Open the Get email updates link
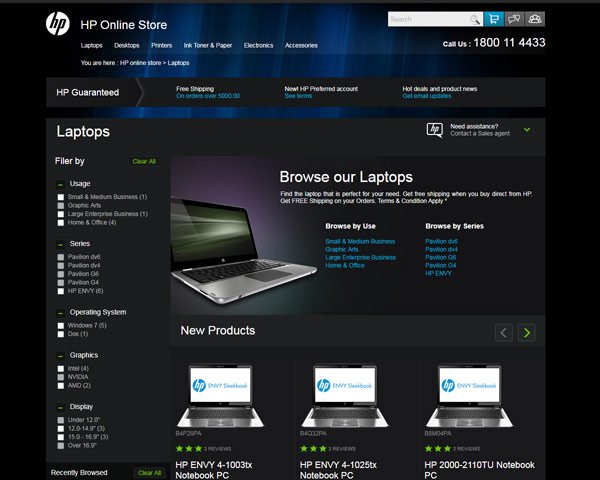Image resolution: width=600 pixels, height=480 pixels. pos(427,96)
